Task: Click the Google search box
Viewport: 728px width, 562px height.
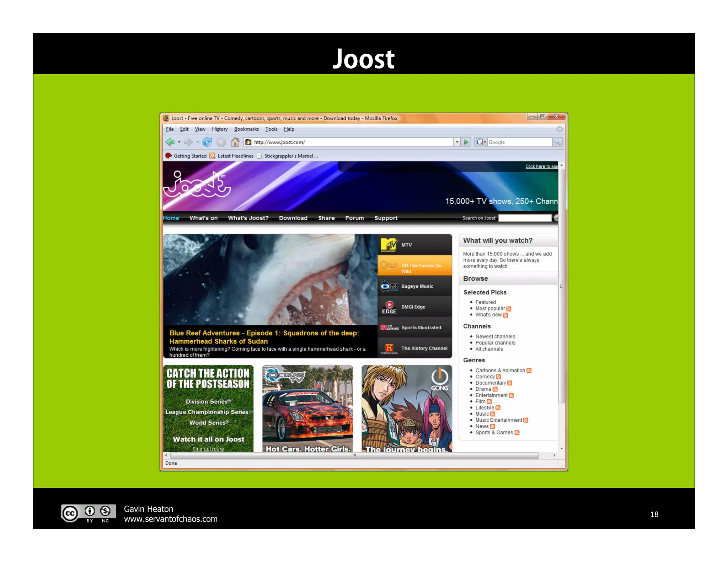Action: [x=520, y=142]
